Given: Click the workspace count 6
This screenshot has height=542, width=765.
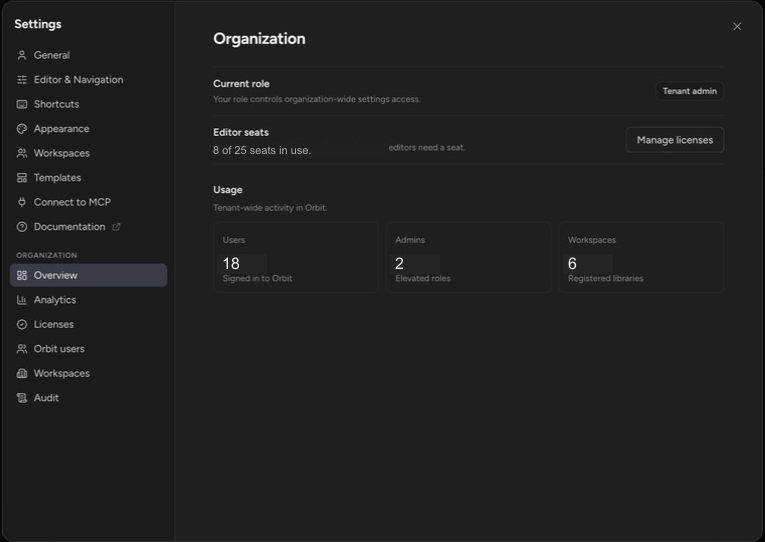Looking at the screenshot, I should coord(572,263).
